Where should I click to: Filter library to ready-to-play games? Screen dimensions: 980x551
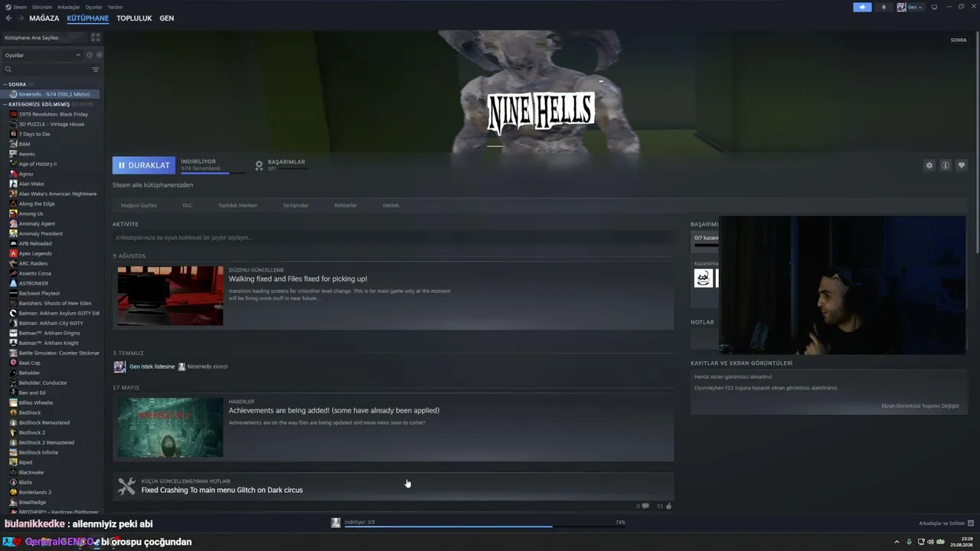click(100, 55)
